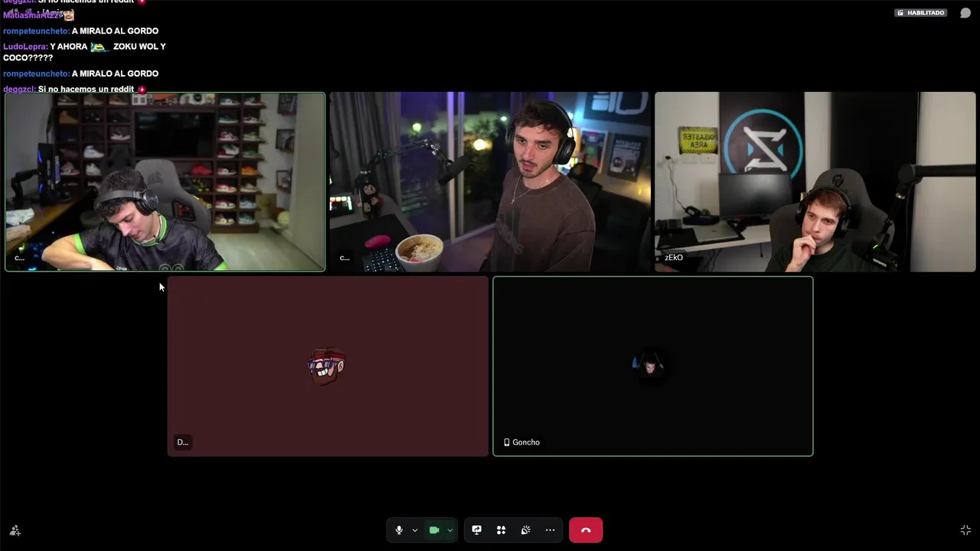The width and height of the screenshot is (980, 551).
Task: Click the Goncho name label
Action: [526, 442]
